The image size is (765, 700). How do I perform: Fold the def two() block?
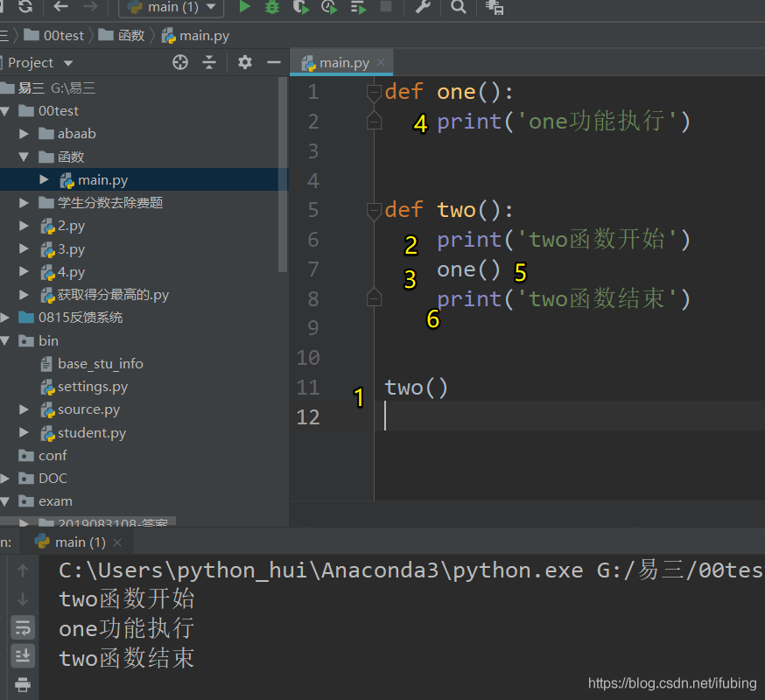click(x=374, y=211)
